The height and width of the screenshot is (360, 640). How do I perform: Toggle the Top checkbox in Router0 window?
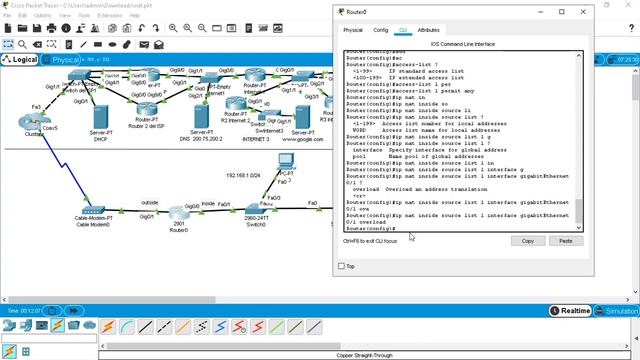click(342, 266)
